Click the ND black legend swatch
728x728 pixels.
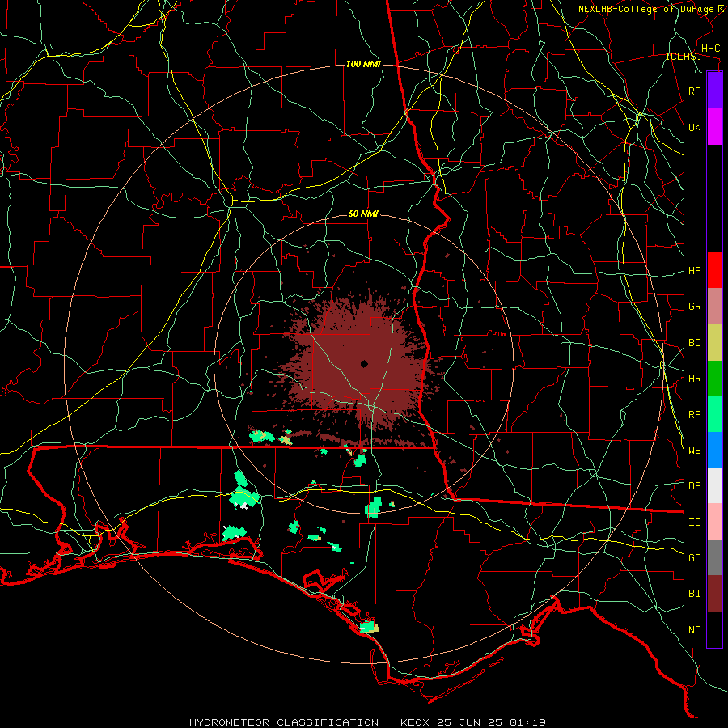(x=714, y=629)
